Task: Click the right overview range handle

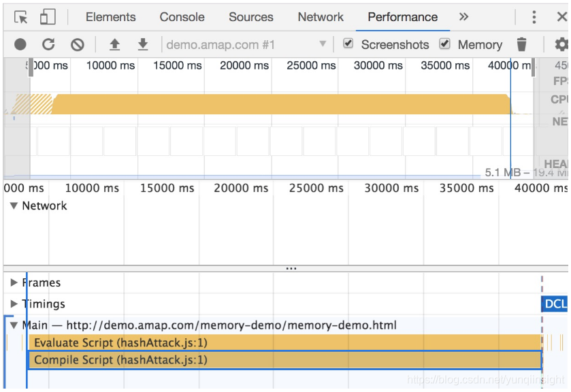Action: (x=533, y=67)
